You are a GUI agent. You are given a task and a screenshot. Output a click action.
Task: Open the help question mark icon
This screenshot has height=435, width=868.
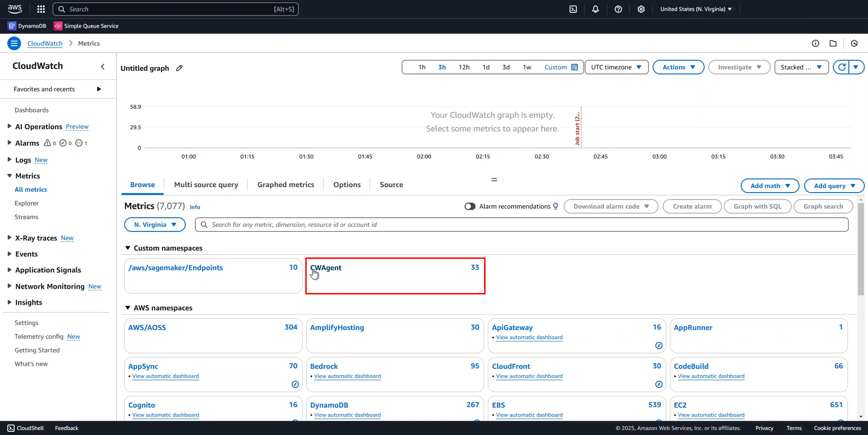point(618,9)
